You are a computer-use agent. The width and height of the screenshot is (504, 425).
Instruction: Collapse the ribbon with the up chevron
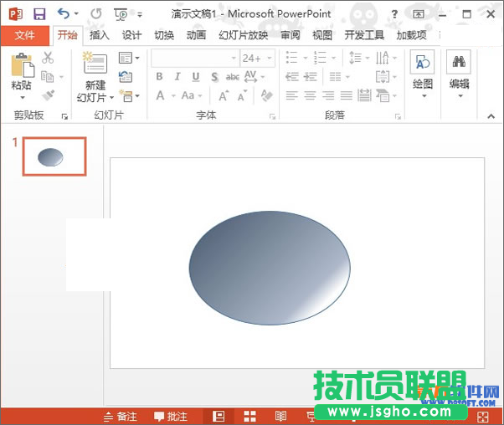click(491, 116)
